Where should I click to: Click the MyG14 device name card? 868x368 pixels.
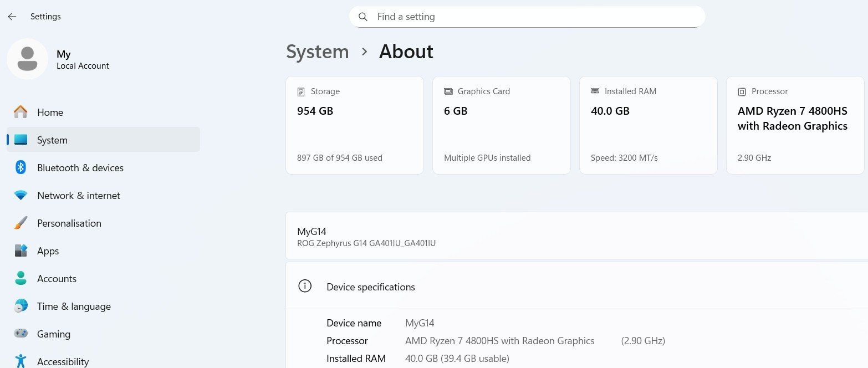coord(577,236)
